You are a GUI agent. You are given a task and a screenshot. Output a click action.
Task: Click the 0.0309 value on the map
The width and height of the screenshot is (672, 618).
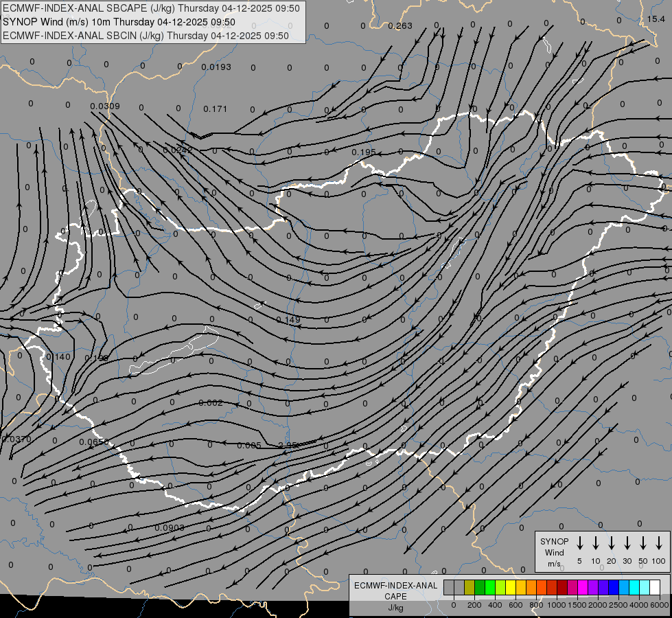pos(105,106)
